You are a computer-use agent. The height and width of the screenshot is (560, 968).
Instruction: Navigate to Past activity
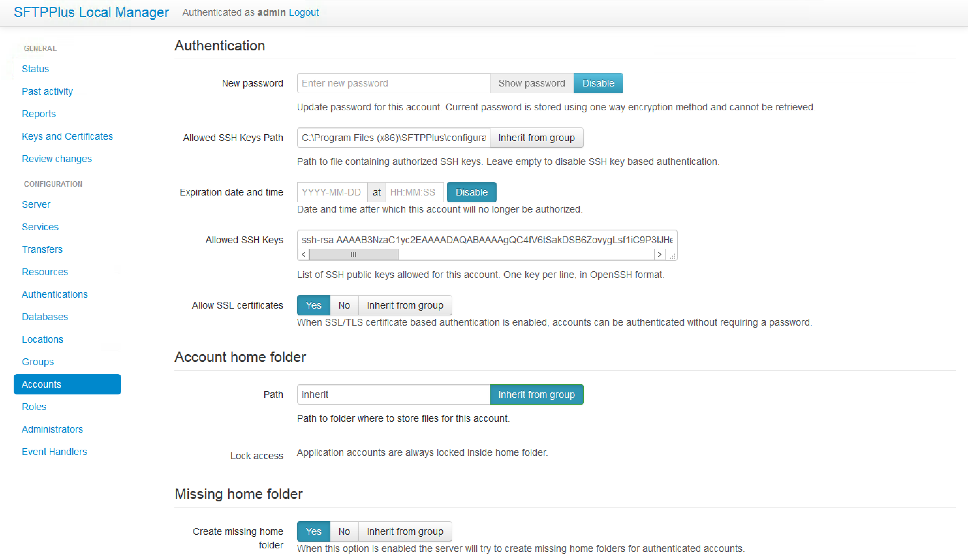click(47, 91)
